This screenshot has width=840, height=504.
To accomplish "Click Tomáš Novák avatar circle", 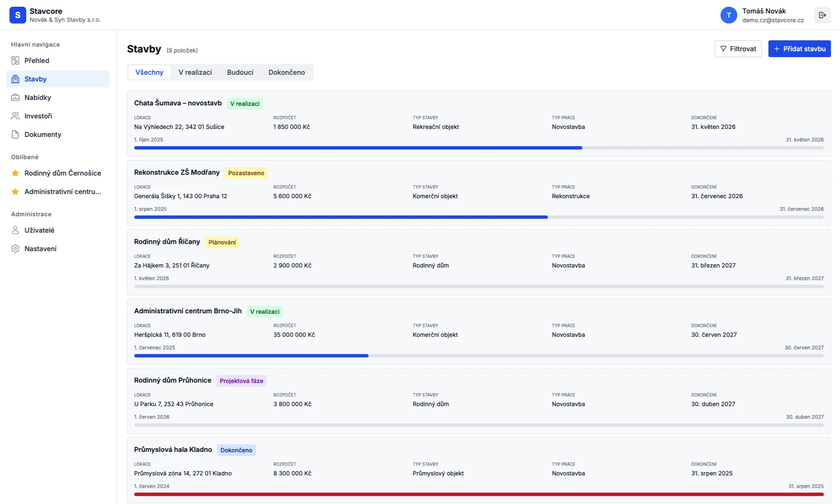I will (x=729, y=15).
